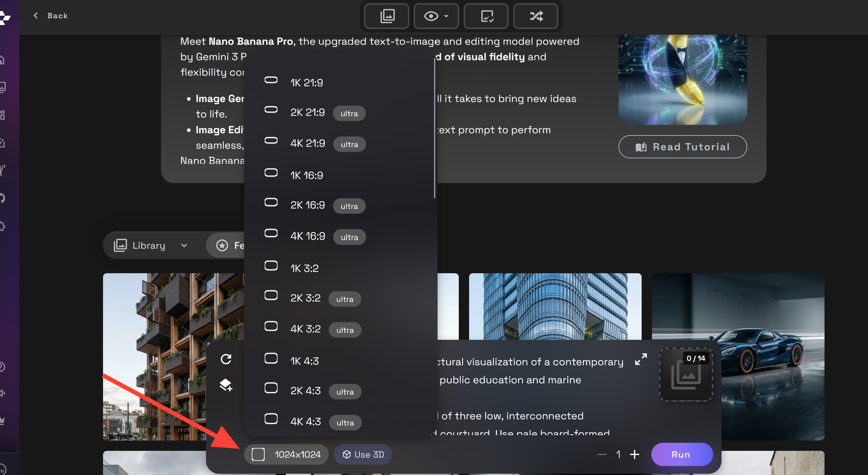868x475 pixels.
Task: Expand the prompt text area
Action: 641,359
